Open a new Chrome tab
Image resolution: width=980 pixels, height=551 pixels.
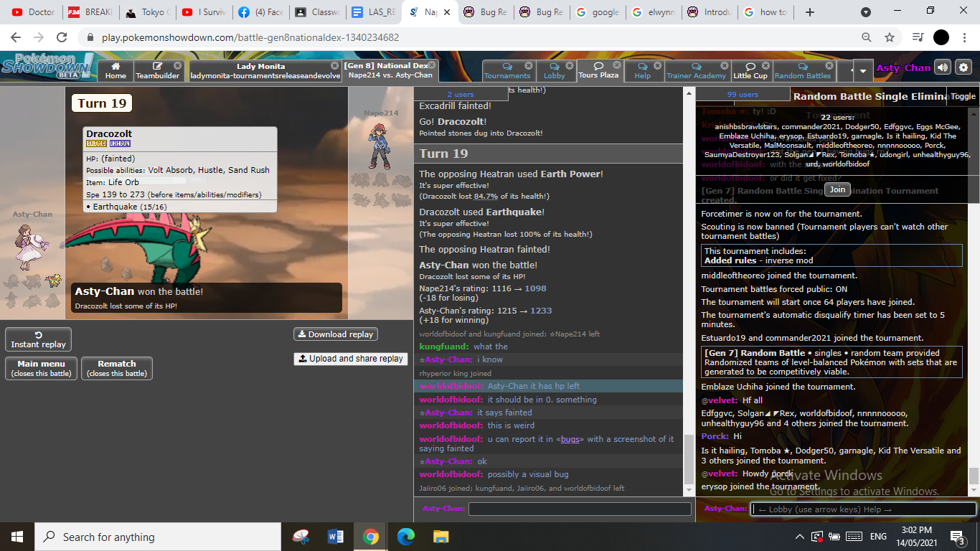810,12
